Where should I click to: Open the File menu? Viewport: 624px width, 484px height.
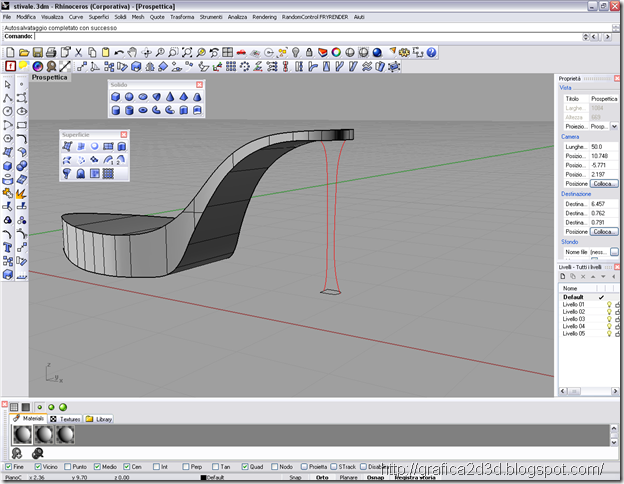[7, 17]
